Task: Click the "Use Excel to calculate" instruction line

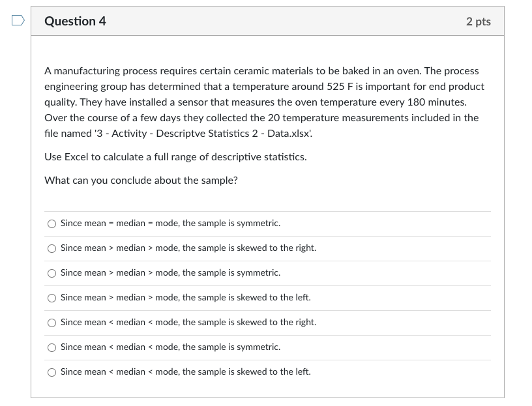Action: click(175, 157)
